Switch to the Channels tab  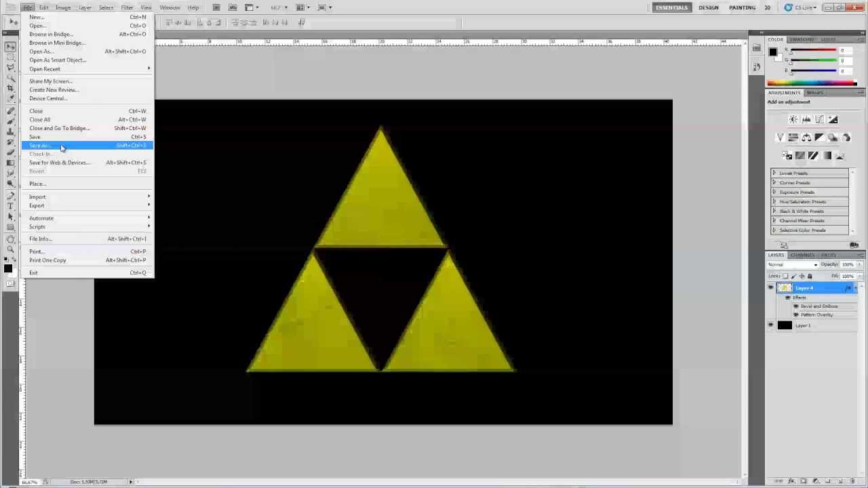pos(802,256)
